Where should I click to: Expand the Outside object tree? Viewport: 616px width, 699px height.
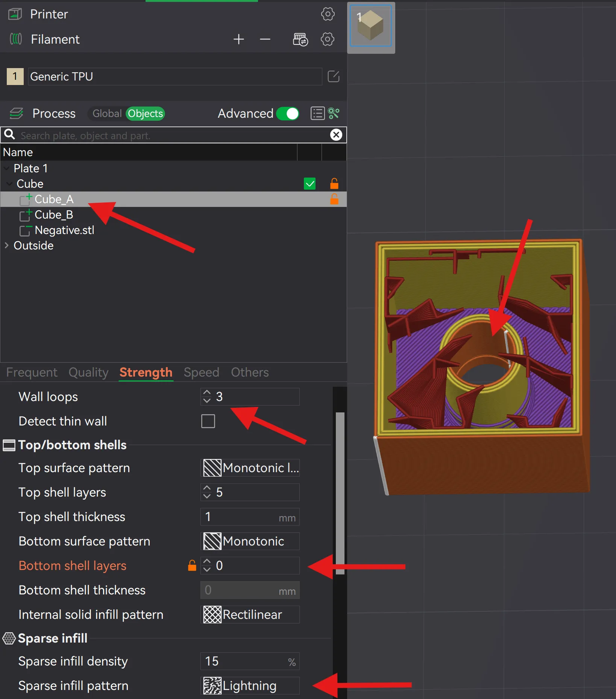pos(6,245)
